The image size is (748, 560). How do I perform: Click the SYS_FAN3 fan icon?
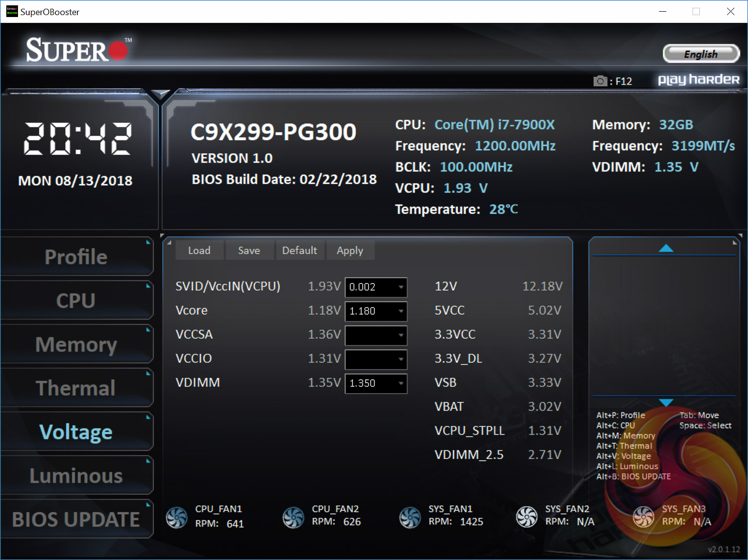pyautogui.click(x=643, y=517)
